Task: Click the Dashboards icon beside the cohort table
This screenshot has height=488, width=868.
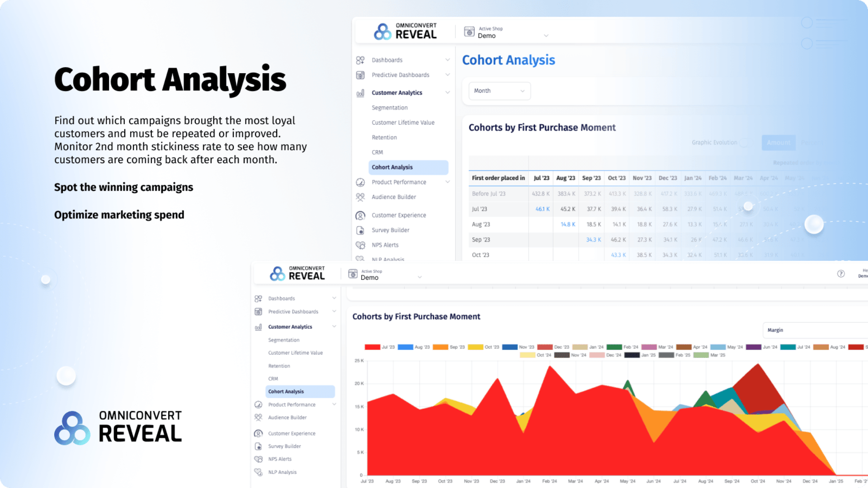Action: [x=360, y=60]
